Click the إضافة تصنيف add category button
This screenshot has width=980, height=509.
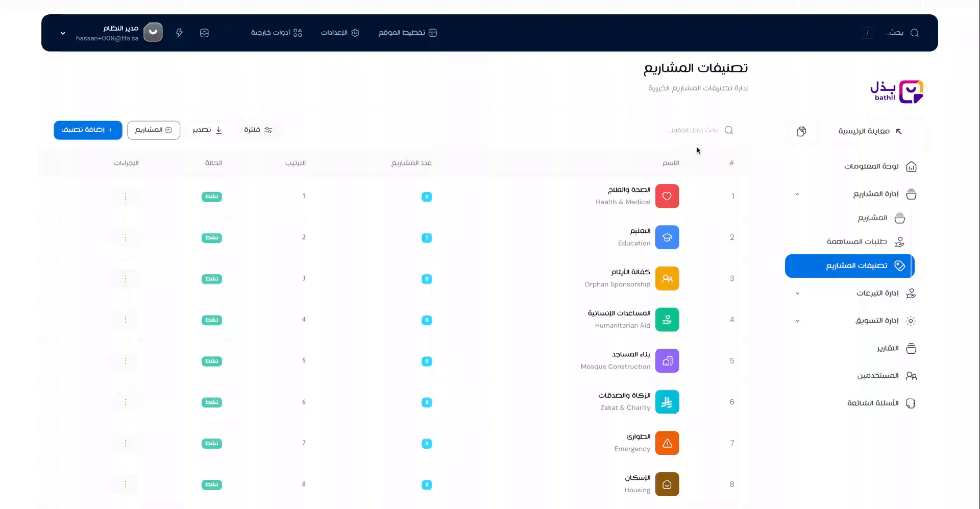pos(88,130)
